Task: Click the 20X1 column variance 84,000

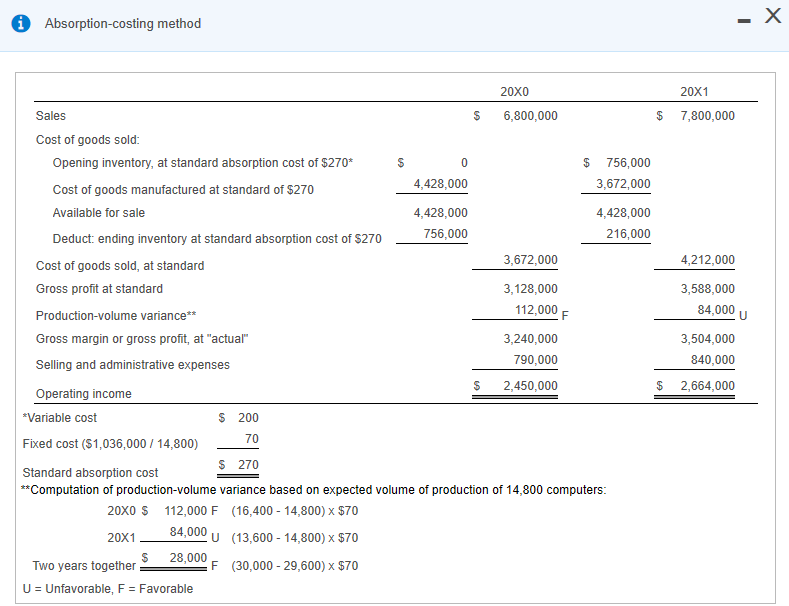Action: click(716, 310)
